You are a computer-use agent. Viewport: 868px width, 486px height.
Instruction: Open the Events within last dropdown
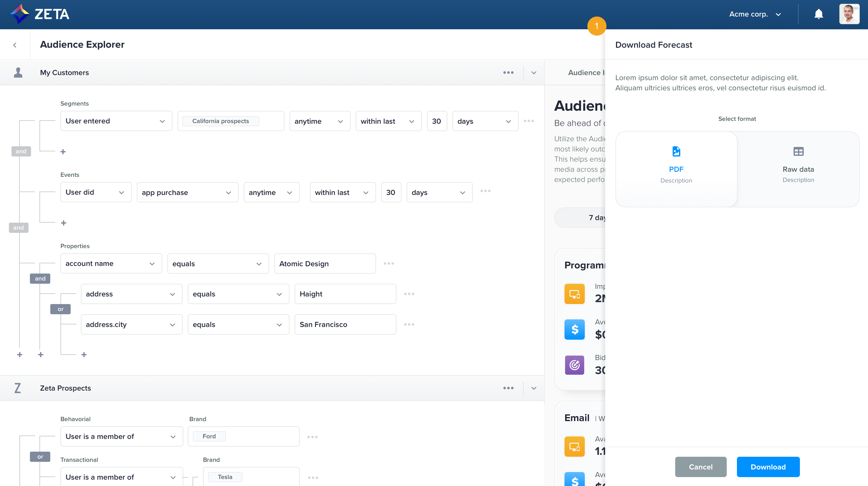[343, 192]
